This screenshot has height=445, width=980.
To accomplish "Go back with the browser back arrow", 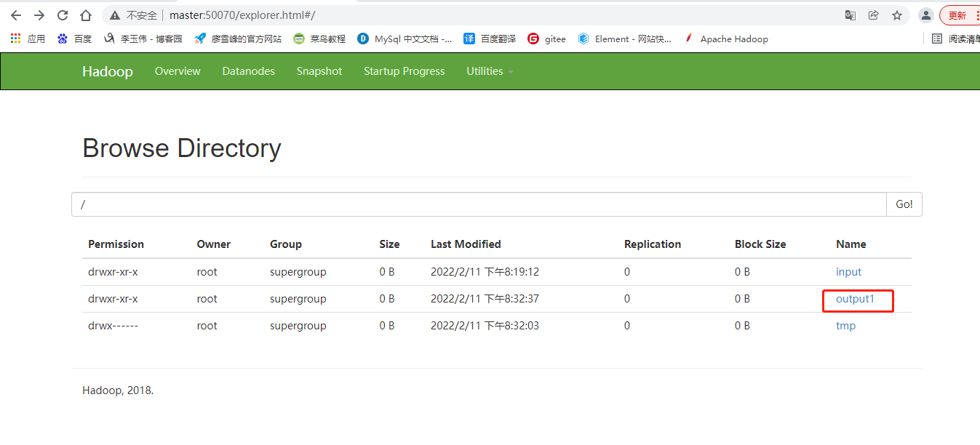I will pyautogui.click(x=16, y=15).
